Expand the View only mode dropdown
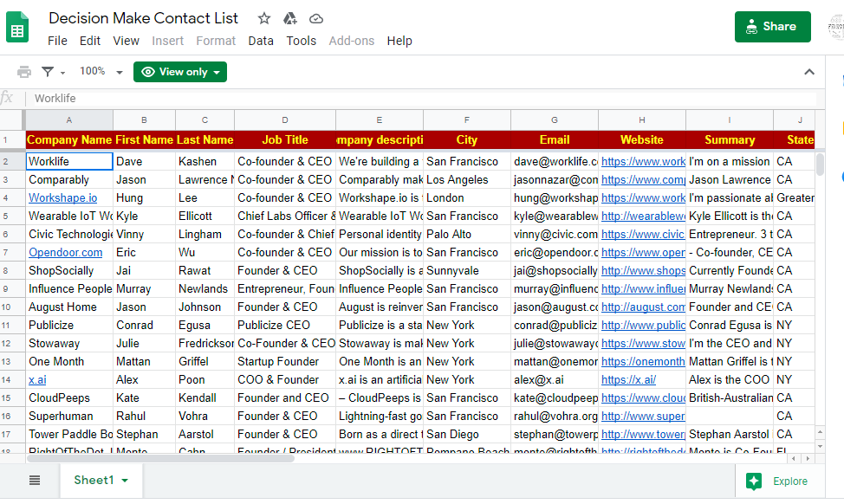Image resolution: width=844 pixels, height=504 pixels. tap(180, 72)
